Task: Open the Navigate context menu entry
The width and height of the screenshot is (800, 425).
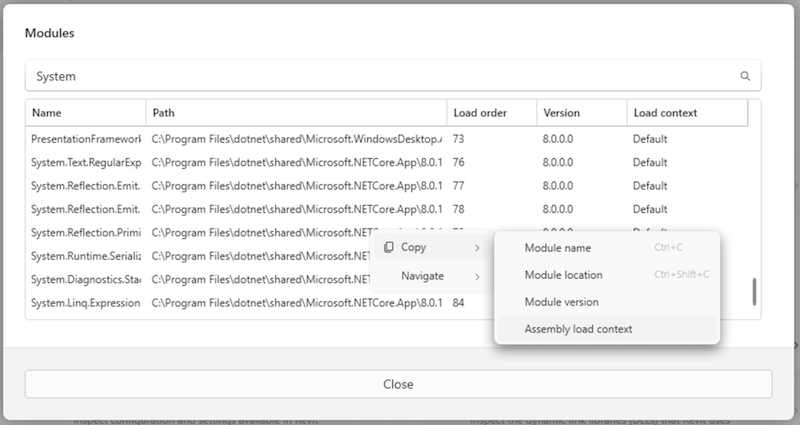Action: click(423, 276)
